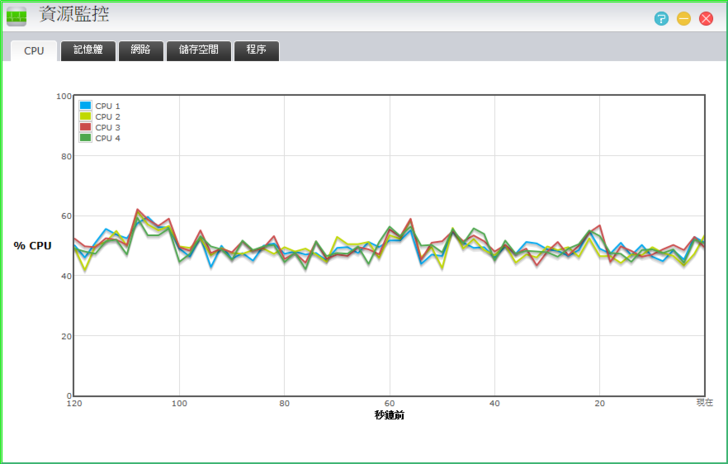Show the 程序 tab
This screenshot has width=728, height=464.
(x=256, y=50)
